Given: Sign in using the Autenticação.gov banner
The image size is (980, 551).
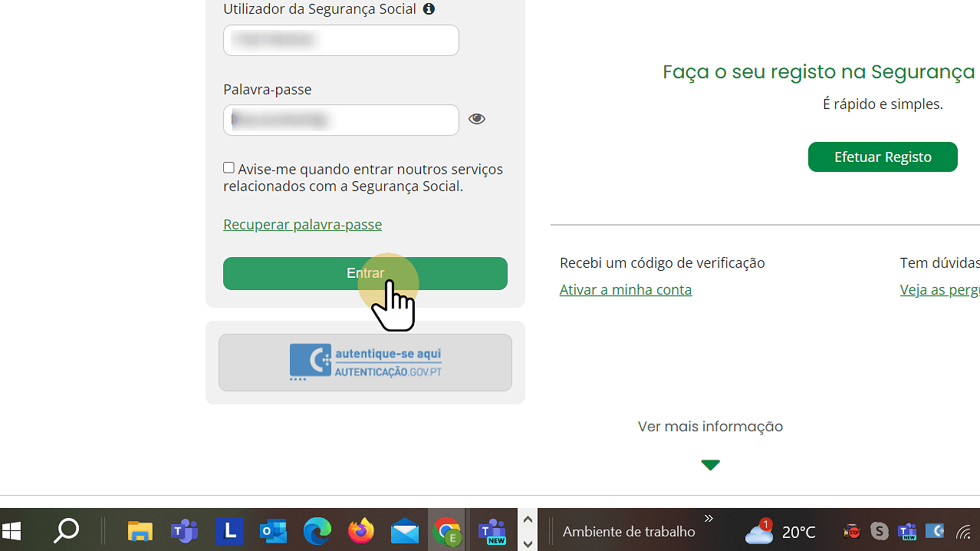Looking at the screenshot, I should [x=365, y=361].
